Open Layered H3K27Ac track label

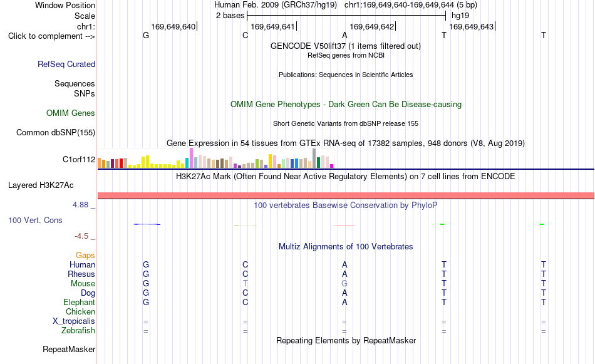[41, 185]
